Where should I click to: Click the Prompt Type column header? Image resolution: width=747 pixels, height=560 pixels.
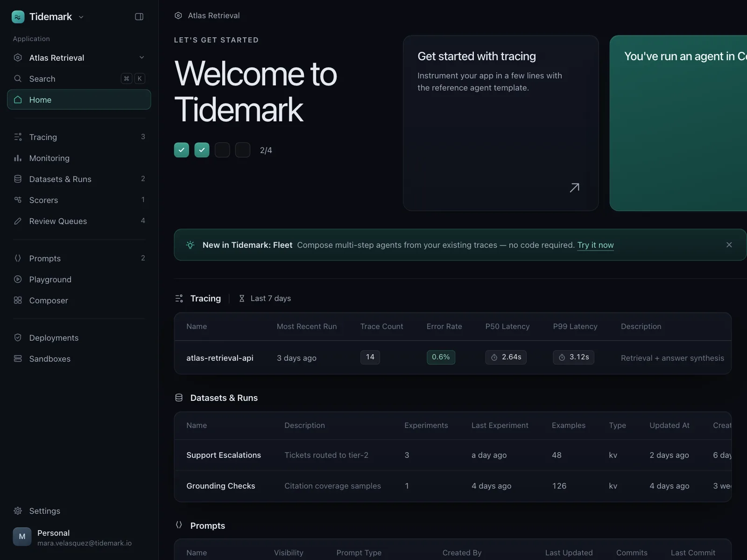(359, 553)
